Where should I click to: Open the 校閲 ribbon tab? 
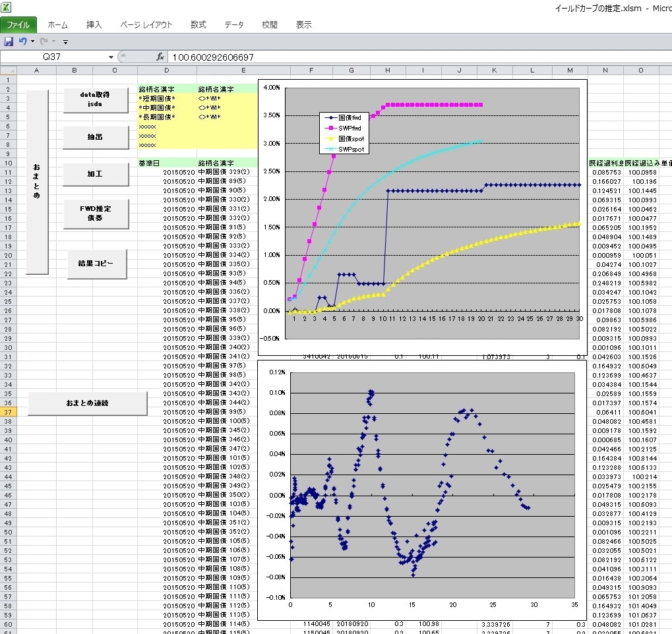pos(270,25)
